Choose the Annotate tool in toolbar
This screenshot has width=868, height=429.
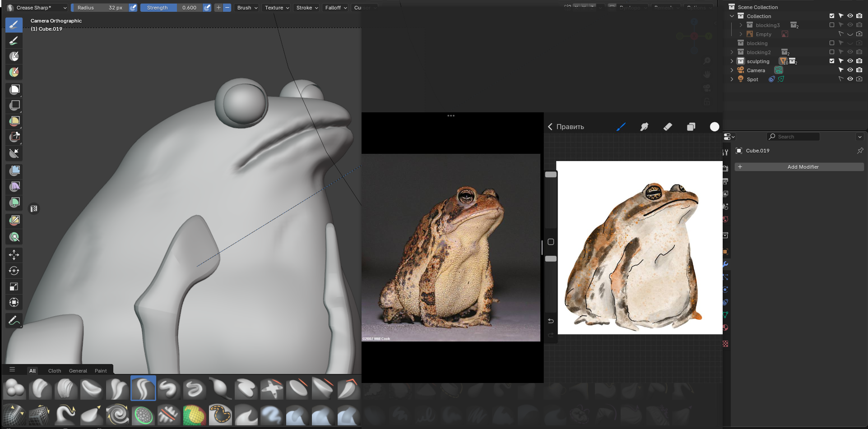coord(14,321)
